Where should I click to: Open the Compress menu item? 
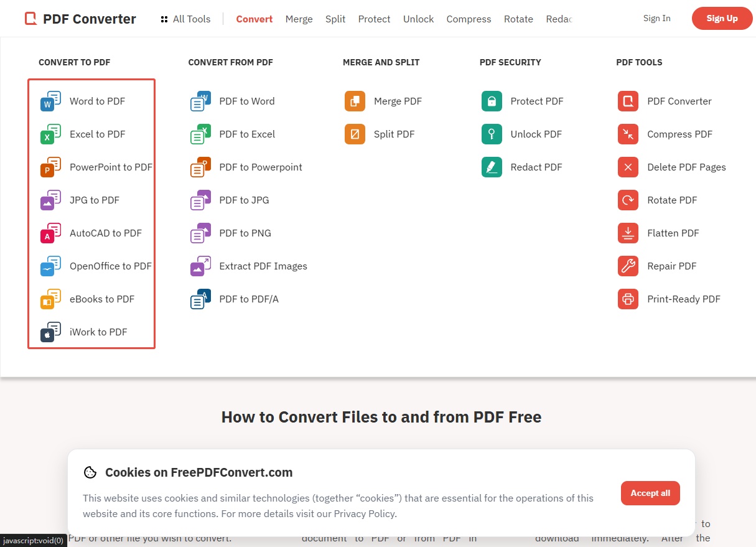click(x=469, y=19)
